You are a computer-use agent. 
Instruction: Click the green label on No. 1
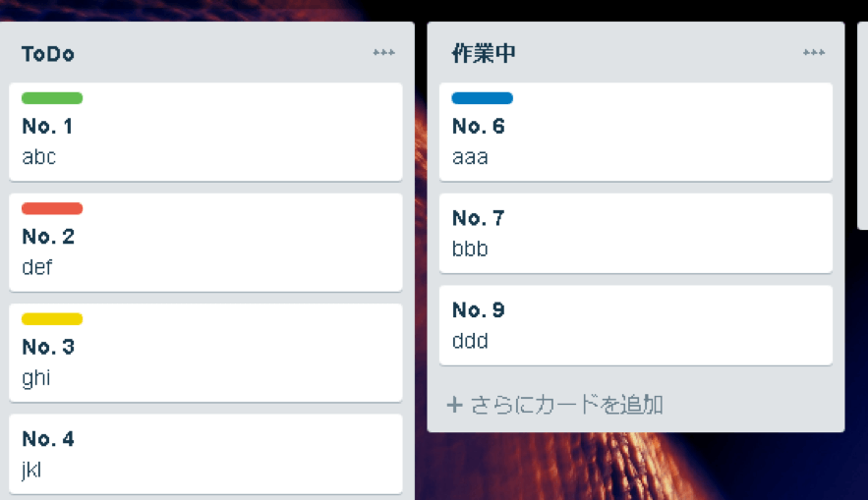pyautogui.click(x=52, y=98)
